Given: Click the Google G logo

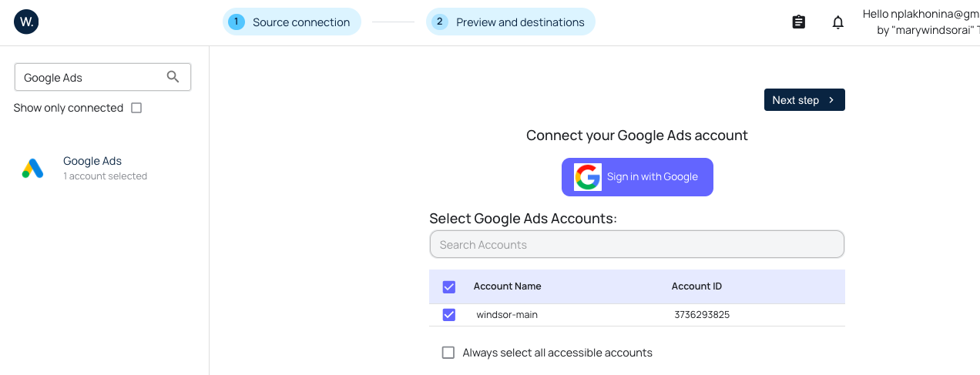Looking at the screenshot, I should click(587, 177).
